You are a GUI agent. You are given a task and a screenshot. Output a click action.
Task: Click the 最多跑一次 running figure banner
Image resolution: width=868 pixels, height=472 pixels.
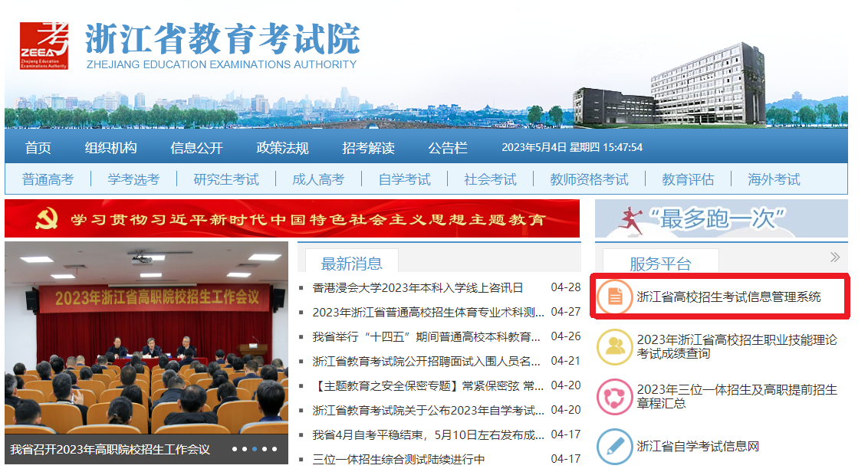point(721,219)
